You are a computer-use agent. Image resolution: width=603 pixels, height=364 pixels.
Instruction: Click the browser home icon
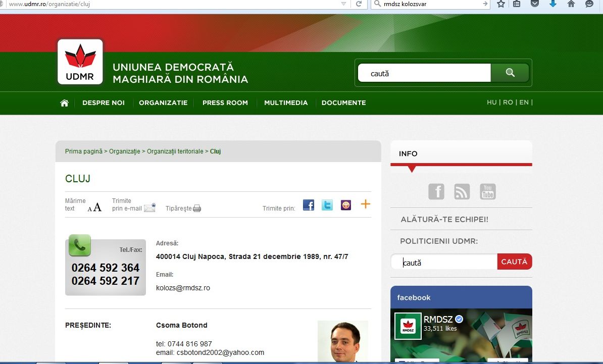[571, 4]
